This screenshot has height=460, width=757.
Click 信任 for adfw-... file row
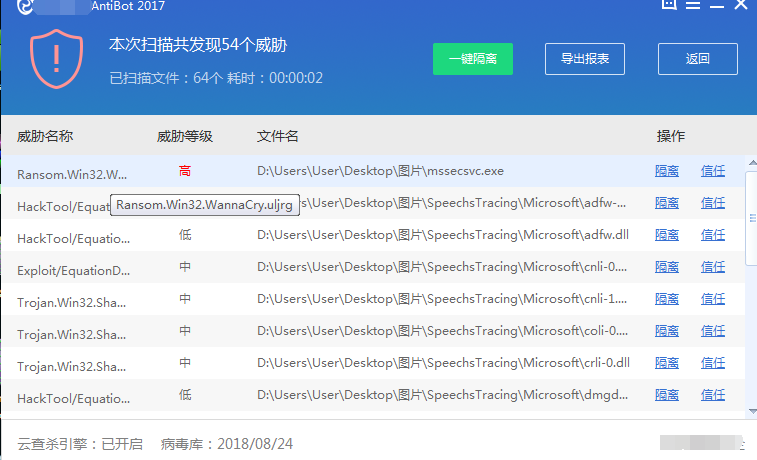[713, 203]
